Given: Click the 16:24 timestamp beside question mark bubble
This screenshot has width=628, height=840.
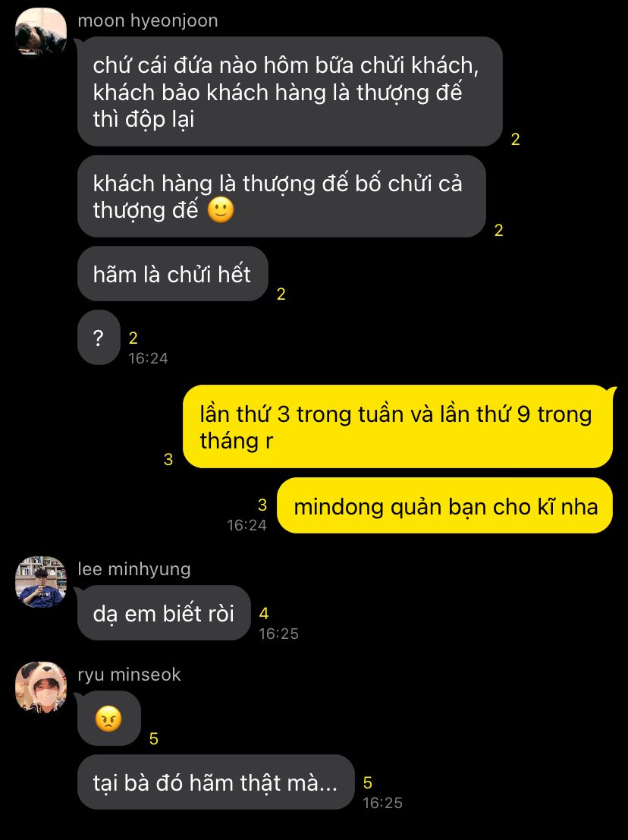Looking at the screenshot, I should click(x=149, y=358).
